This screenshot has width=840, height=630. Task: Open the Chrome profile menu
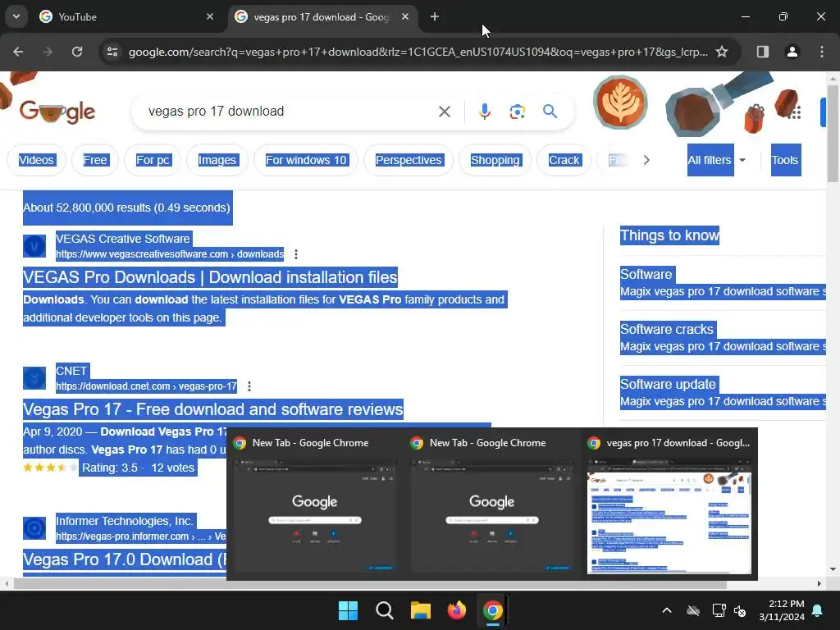(x=792, y=52)
